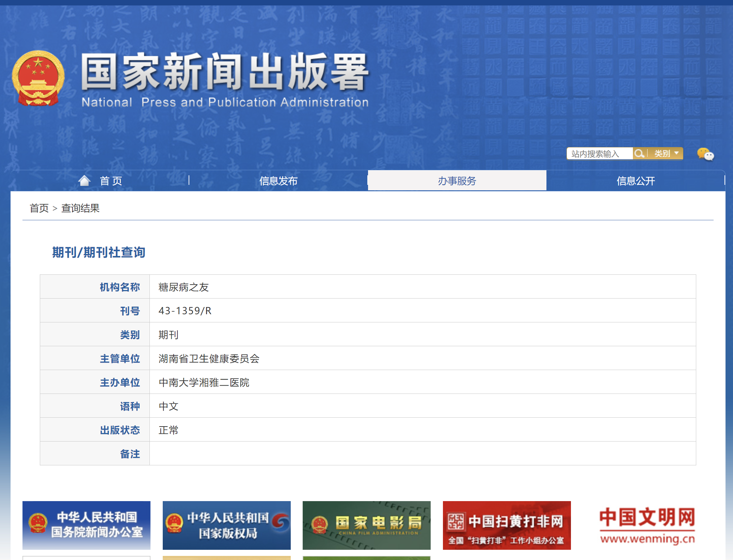Click the 主办单位 row label
Image resolution: width=733 pixels, height=560 pixels.
point(119,382)
